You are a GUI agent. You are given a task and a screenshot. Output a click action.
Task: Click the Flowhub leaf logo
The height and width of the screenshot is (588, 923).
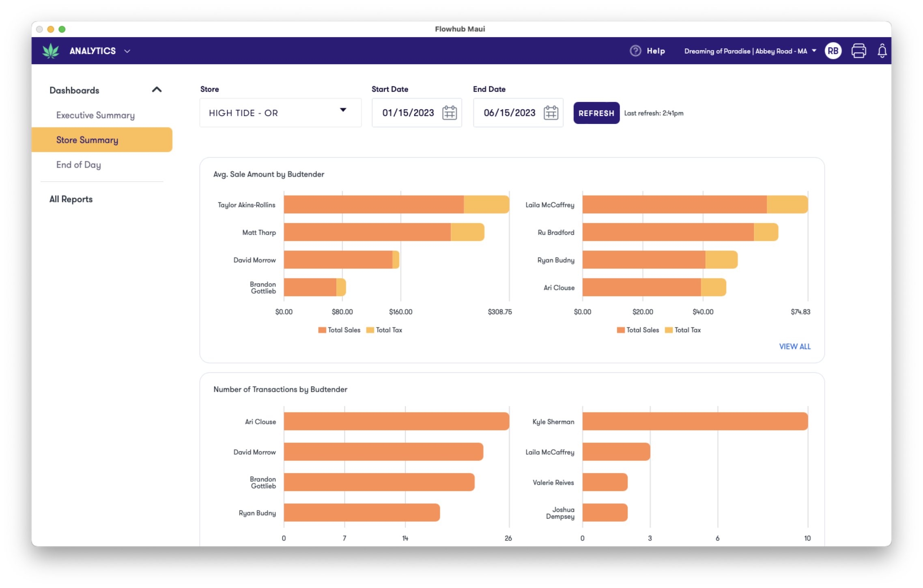(51, 51)
